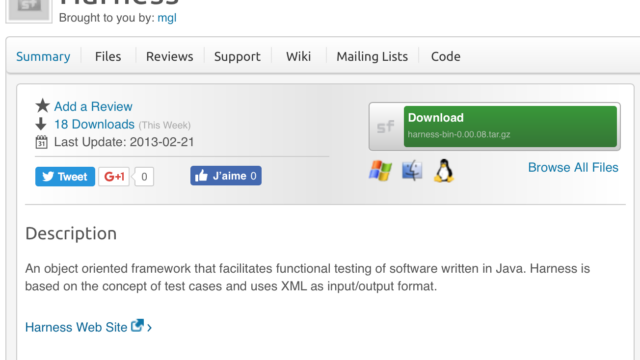Image resolution: width=640 pixels, height=360 pixels.
Task: Click the Mac Finder platform icon
Action: click(412, 170)
